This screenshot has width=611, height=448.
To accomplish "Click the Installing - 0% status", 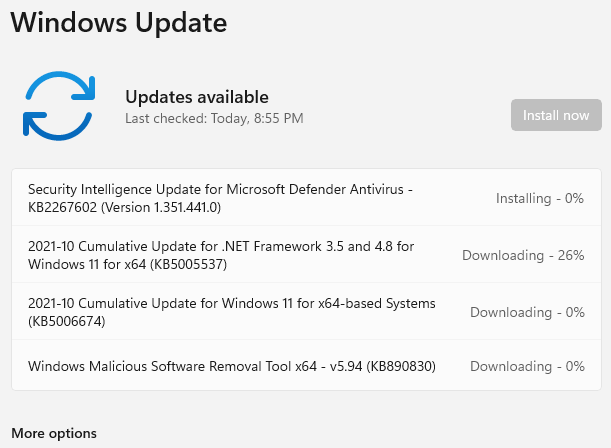I will coord(539,198).
